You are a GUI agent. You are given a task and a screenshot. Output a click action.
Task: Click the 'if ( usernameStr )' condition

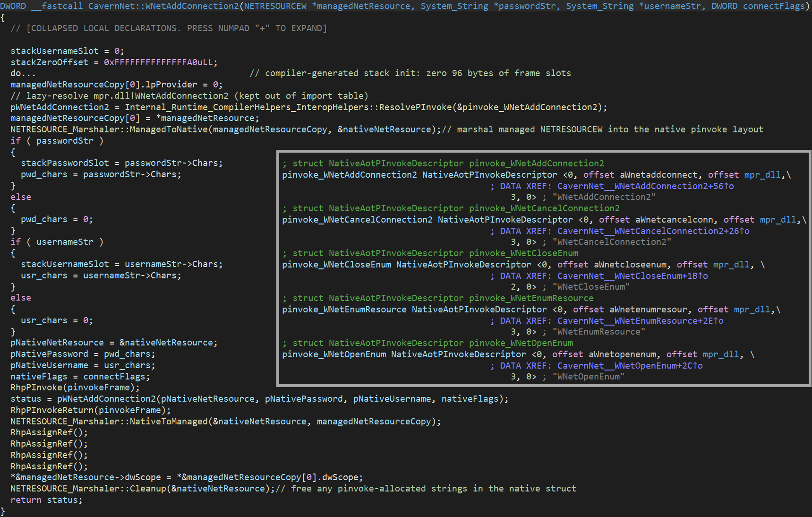pyautogui.click(x=57, y=242)
